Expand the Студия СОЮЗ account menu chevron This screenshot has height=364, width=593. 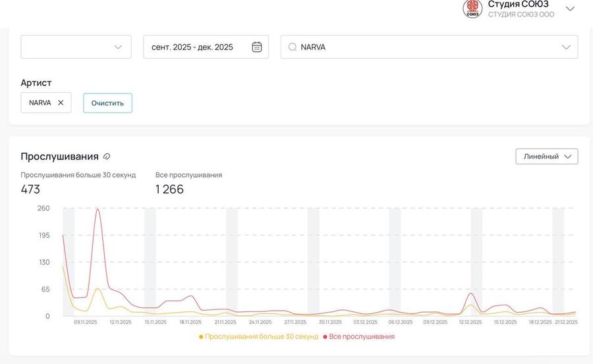(570, 9)
